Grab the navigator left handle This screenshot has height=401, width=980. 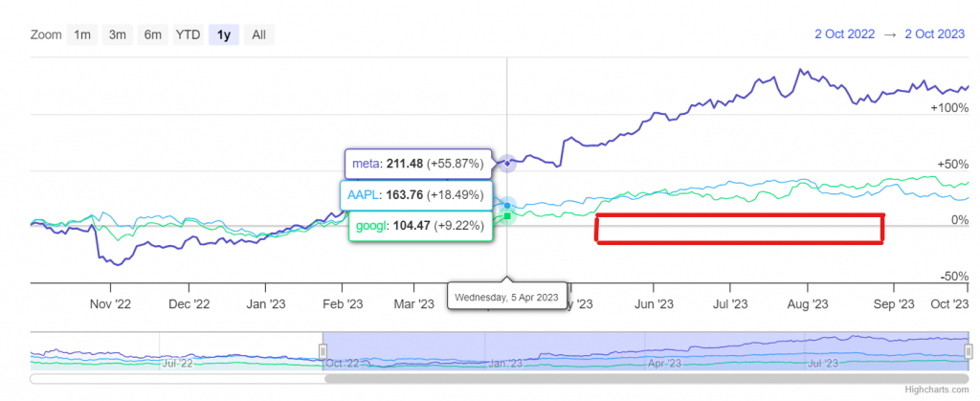tap(323, 349)
